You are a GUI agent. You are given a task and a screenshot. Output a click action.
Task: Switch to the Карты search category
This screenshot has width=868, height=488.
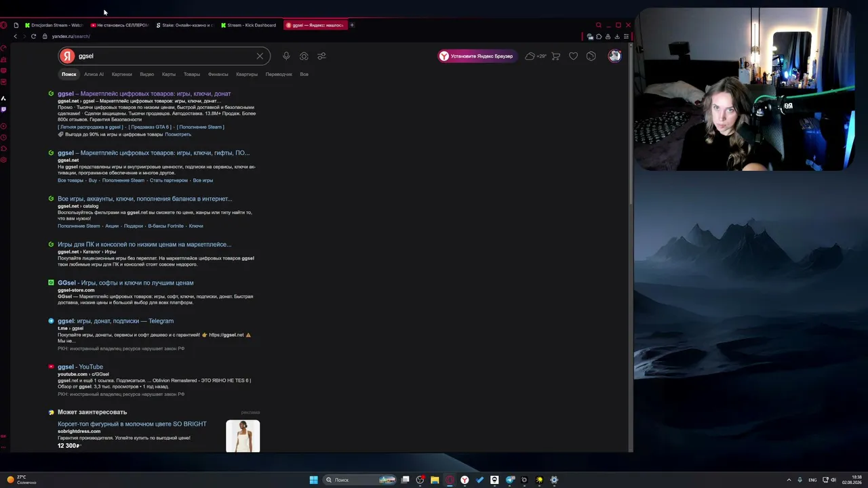pyautogui.click(x=169, y=75)
